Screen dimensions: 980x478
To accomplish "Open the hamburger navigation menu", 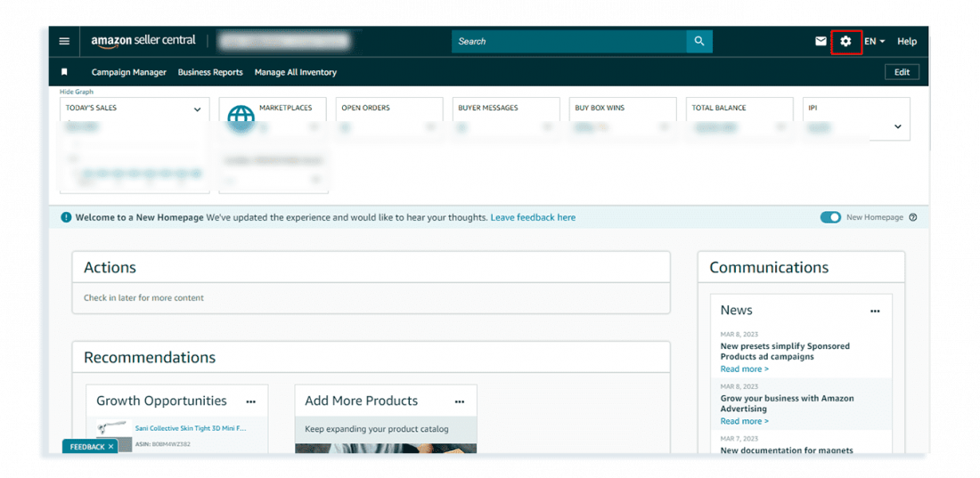I will [x=64, y=41].
